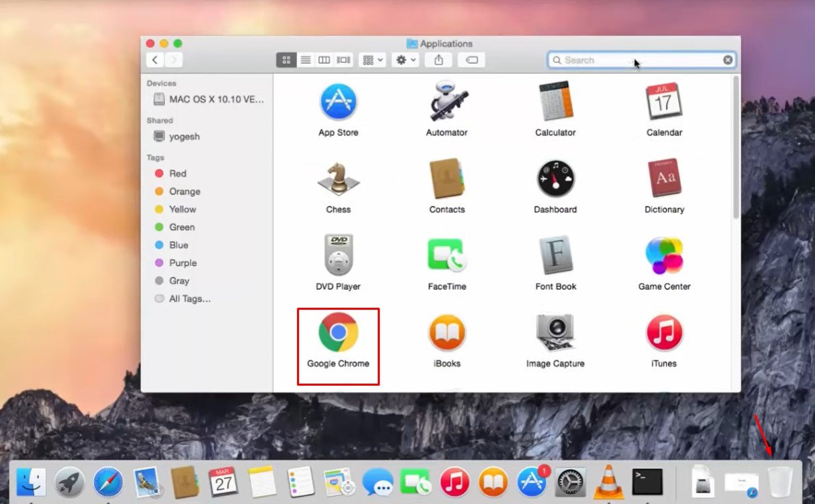
Task: Launch VLC from the Dock
Action: coord(608,481)
